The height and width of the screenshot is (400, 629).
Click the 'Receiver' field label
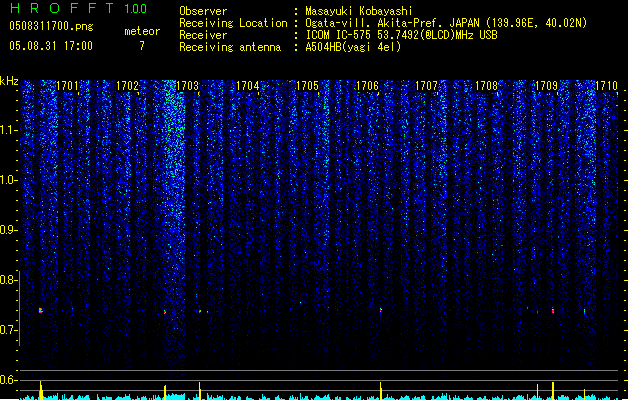[x=203, y=35]
